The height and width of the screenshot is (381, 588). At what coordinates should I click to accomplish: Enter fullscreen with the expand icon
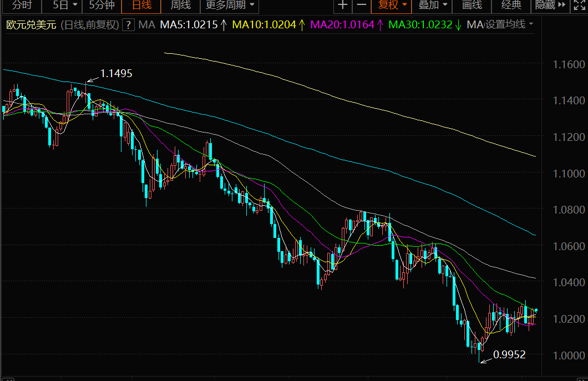pyautogui.click(x=579, y=6)
